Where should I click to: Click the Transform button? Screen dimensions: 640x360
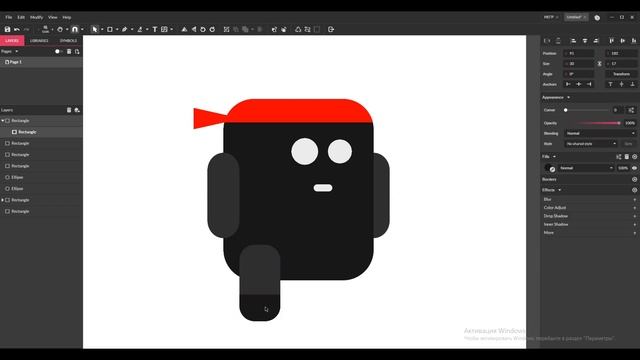[621, 74]
